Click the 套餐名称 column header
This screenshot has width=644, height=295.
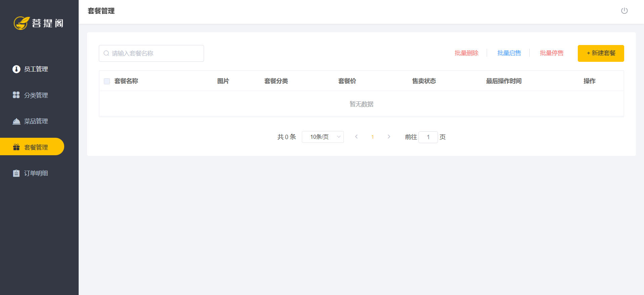[x=126, y=81]
